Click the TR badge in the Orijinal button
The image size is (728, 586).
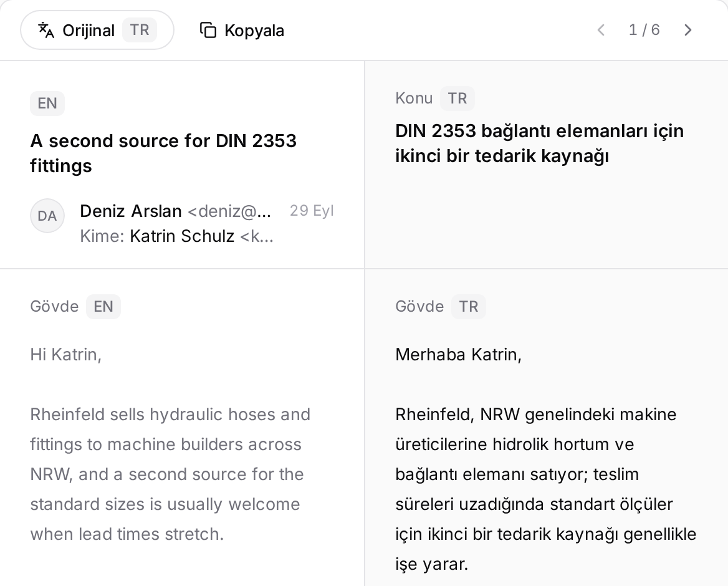point(139,30)
